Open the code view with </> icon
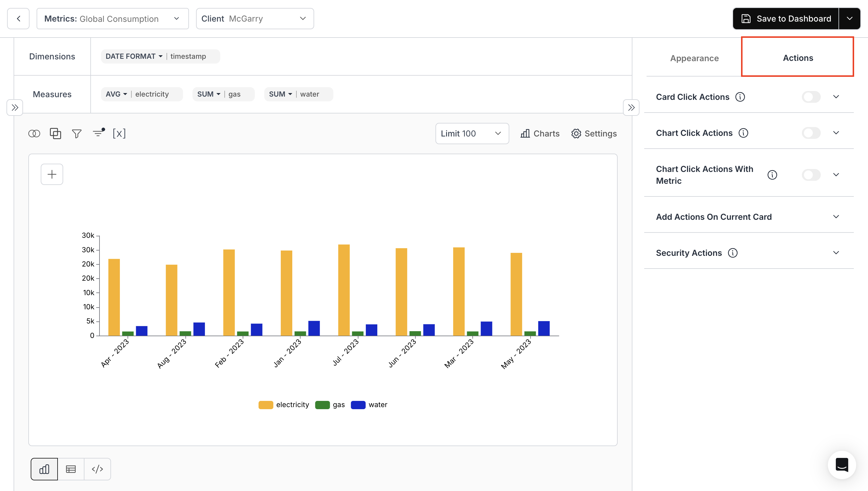The width and height of the screenshot is (868, 491). click(x=97, y=469)
